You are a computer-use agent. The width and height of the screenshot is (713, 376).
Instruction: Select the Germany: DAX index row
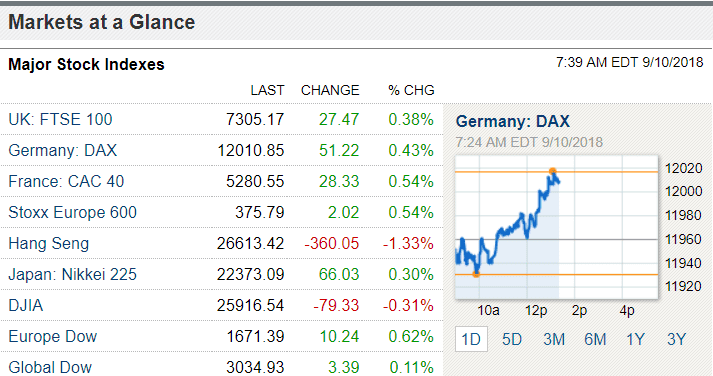coord(221,150)
